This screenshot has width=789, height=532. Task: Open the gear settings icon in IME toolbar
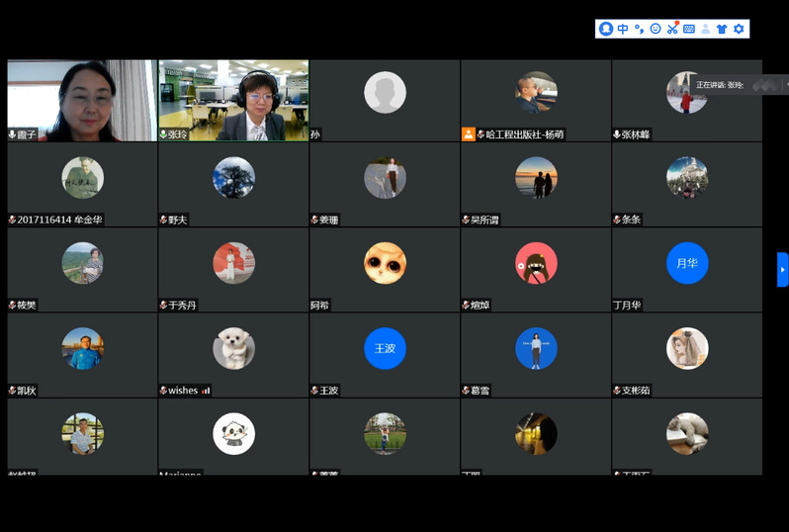pos(739,29)
